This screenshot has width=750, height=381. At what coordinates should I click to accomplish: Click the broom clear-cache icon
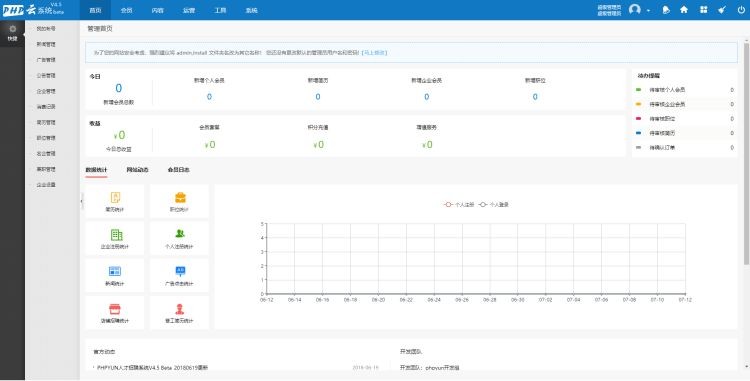pos(722,10)
